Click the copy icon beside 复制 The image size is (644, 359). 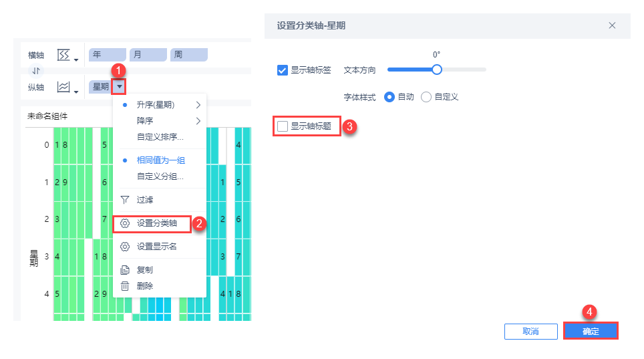click(x=124, y=270)
